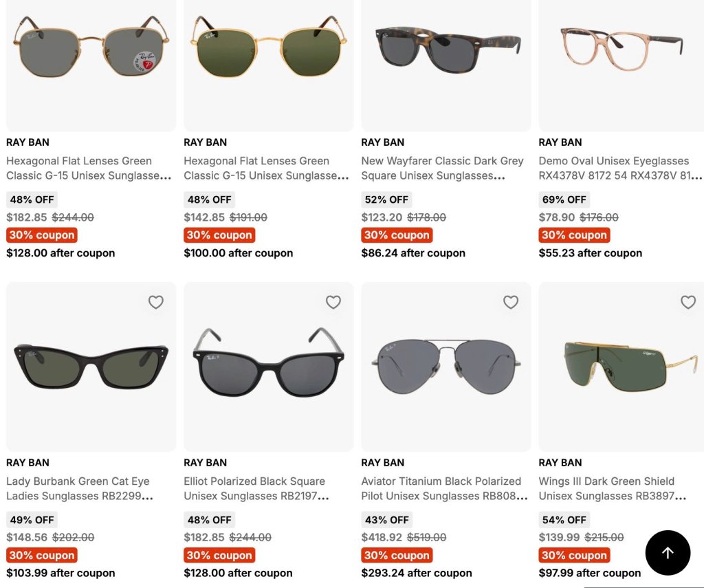Click 30% coupon badge under $123.20 price

(x=397, y=235)
